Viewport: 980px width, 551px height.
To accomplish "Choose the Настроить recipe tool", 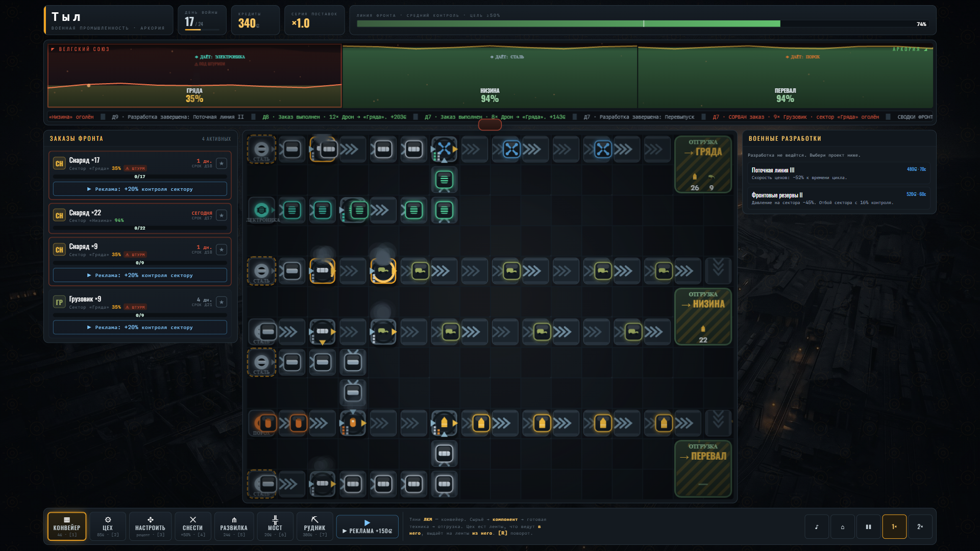I will (x=150, y=527).
